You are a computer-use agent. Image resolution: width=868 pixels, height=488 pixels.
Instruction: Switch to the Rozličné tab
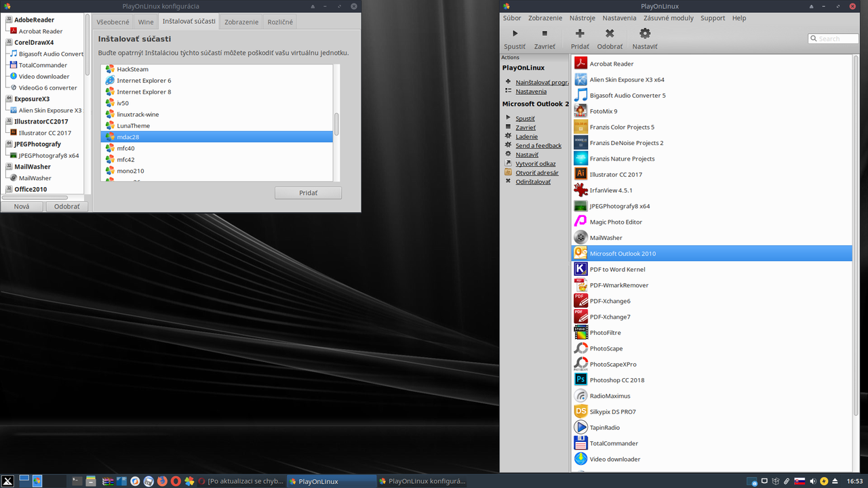pyautogui.click(x=280, y=22)
